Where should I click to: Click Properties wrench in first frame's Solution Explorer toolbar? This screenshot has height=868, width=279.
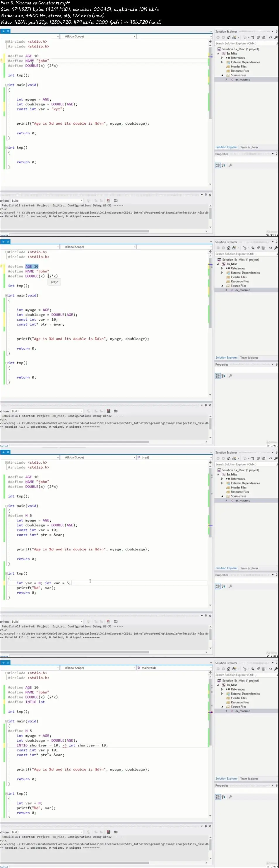point(276,37)
